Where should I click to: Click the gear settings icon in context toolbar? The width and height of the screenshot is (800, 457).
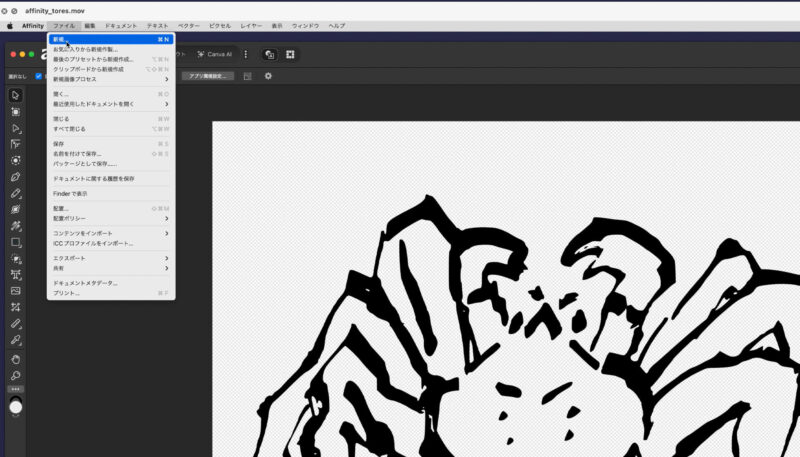click(268, 76)
